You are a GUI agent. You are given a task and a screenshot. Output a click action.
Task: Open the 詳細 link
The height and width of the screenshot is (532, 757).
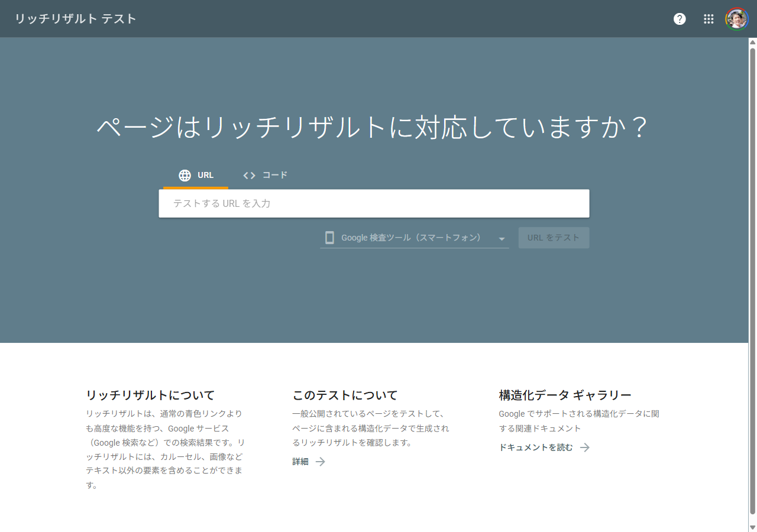click(x=300, y=462)
